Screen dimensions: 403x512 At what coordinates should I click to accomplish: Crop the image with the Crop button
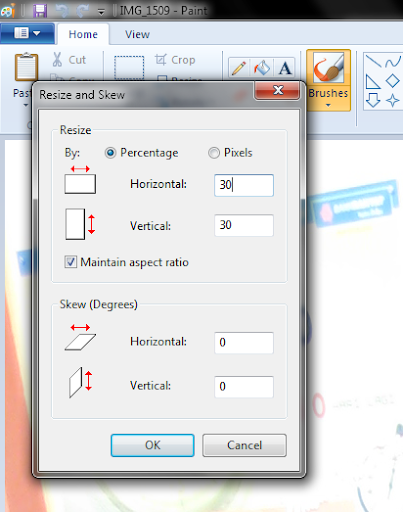point(175,60)
